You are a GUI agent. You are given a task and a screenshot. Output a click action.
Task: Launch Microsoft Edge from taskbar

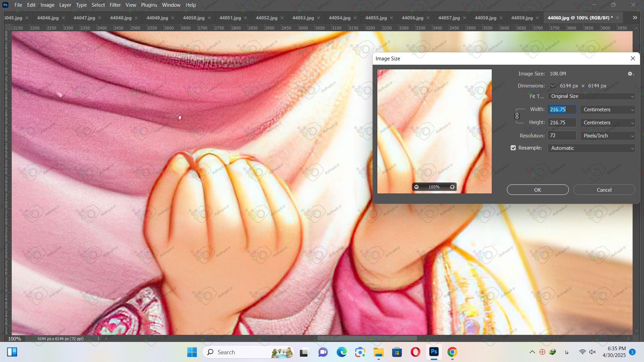[341, 352]
